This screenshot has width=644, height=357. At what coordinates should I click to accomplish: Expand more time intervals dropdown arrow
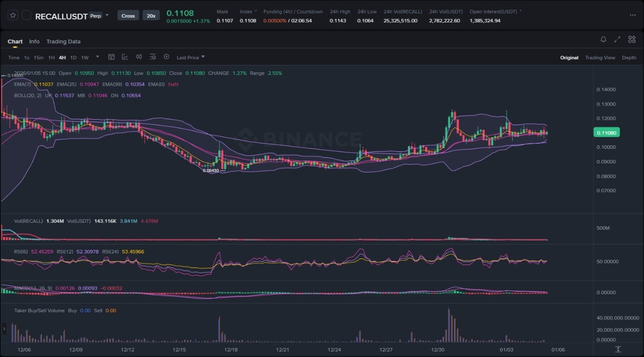click(x=98, y=57)
